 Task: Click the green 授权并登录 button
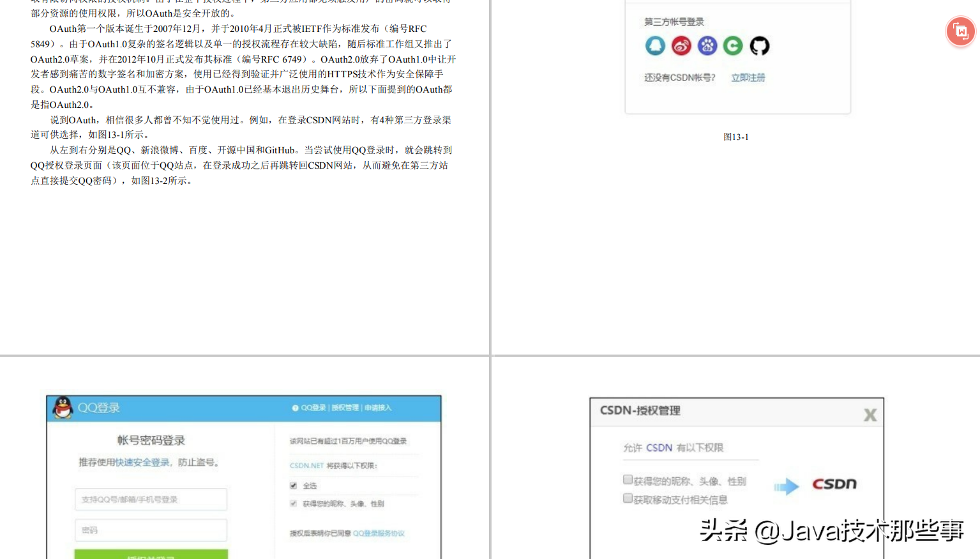pyautogui.click(x=151, y=554)
